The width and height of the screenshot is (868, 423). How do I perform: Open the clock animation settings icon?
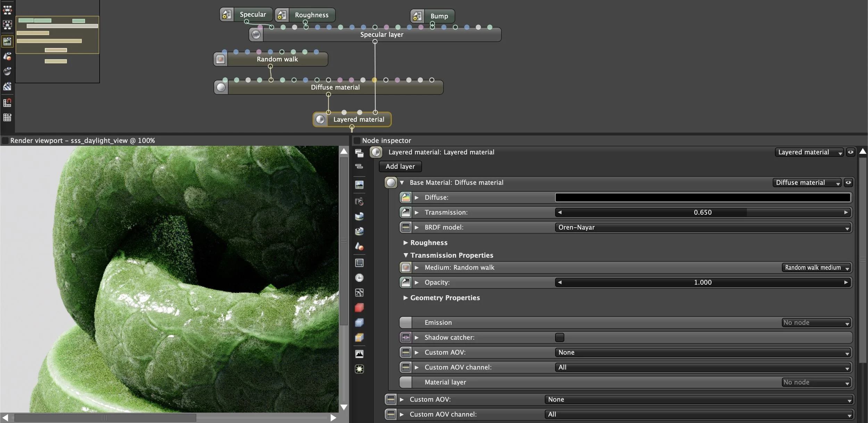click(x=359, y=278)
